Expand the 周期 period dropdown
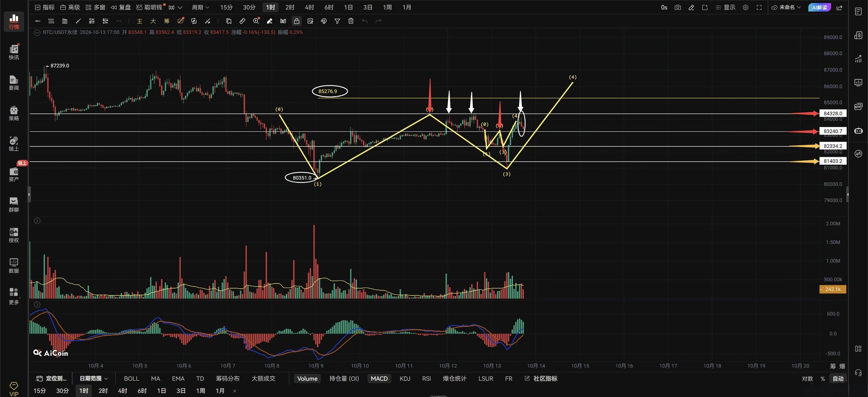This screenshot has width=868, height=397. click(x=200, y=7)
